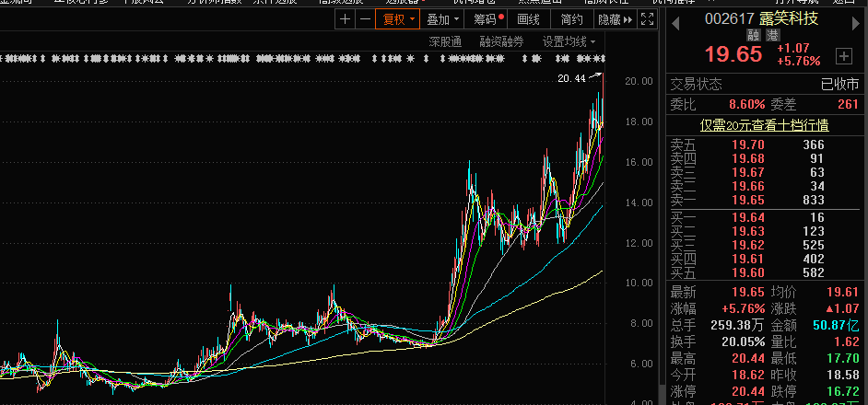868x405 pixels.
Task: Select the 深股通 tab
Action: pos(445,41)
